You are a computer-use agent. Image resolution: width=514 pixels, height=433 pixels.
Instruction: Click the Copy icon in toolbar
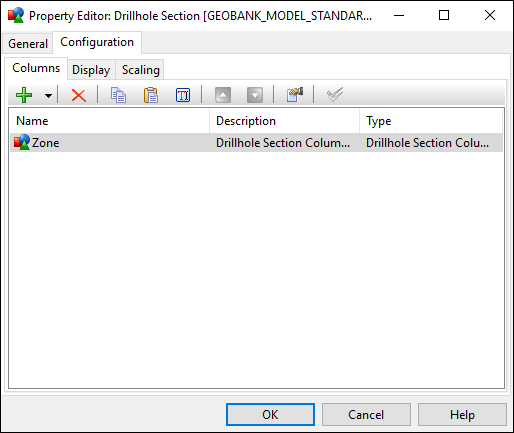click(x=118, y=95)
